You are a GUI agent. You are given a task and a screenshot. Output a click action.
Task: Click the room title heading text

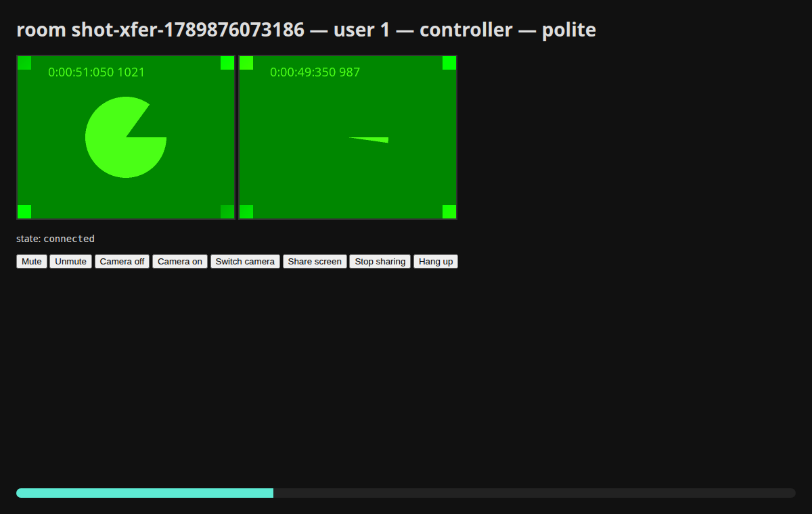pyautogui.click(x=306, y=30)
